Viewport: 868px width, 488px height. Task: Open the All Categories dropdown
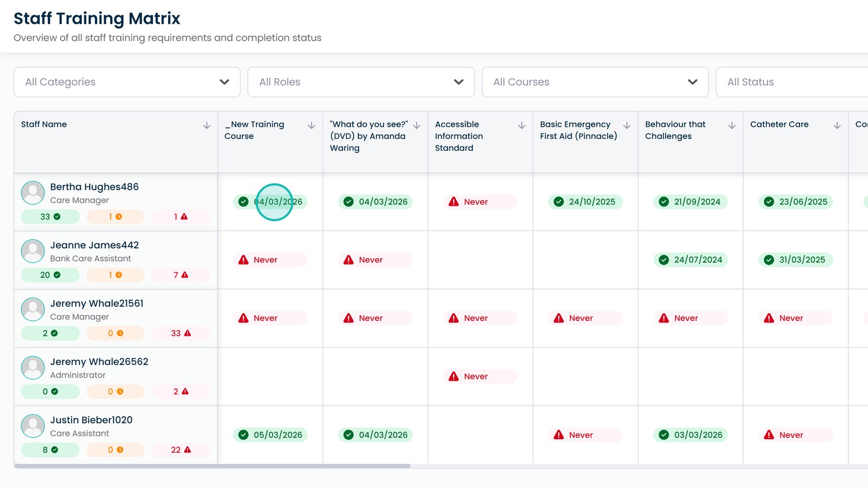[127, 82]
